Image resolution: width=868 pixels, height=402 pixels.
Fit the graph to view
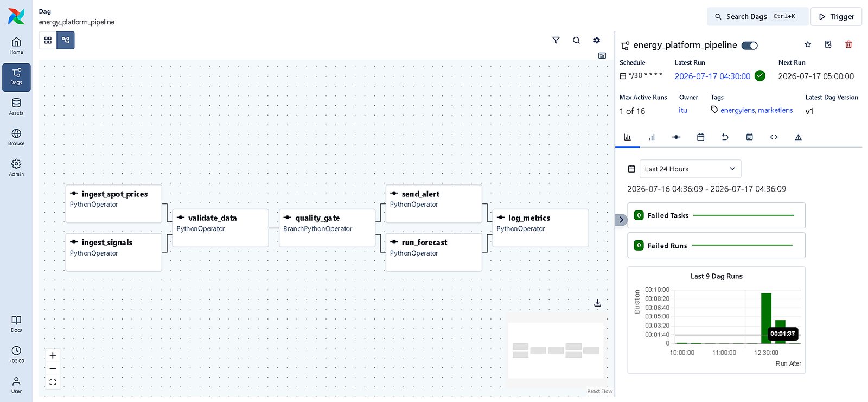pyautogui.click(x=53, y=382)
